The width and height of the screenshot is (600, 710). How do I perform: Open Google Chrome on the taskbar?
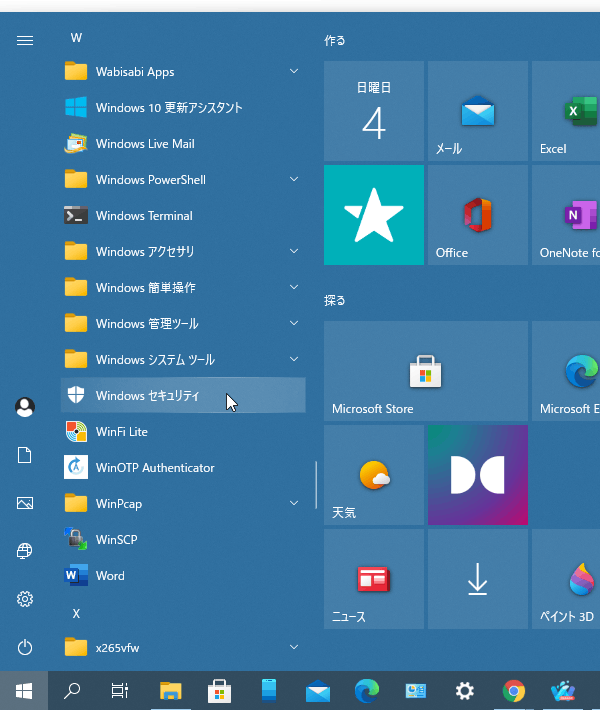514,691
